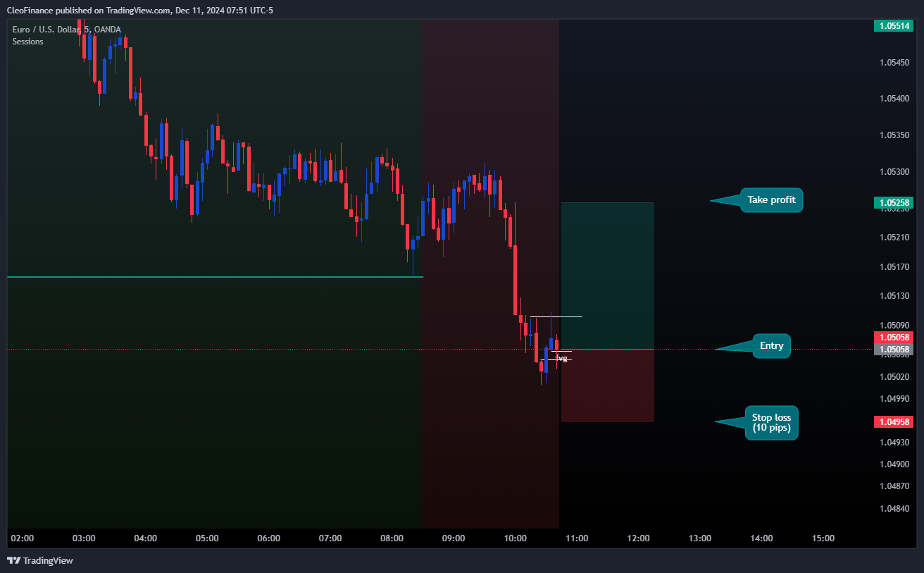Image resolution: width=924 pixels, height=573 pixels.
Task: Click the 1.05300 price axis label
Action: coord(894,172)
